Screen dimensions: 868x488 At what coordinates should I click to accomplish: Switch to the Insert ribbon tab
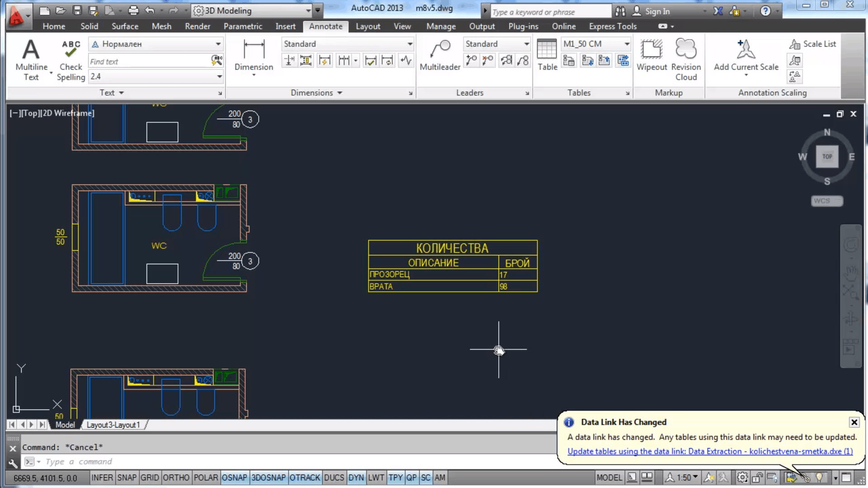(285, 26)
